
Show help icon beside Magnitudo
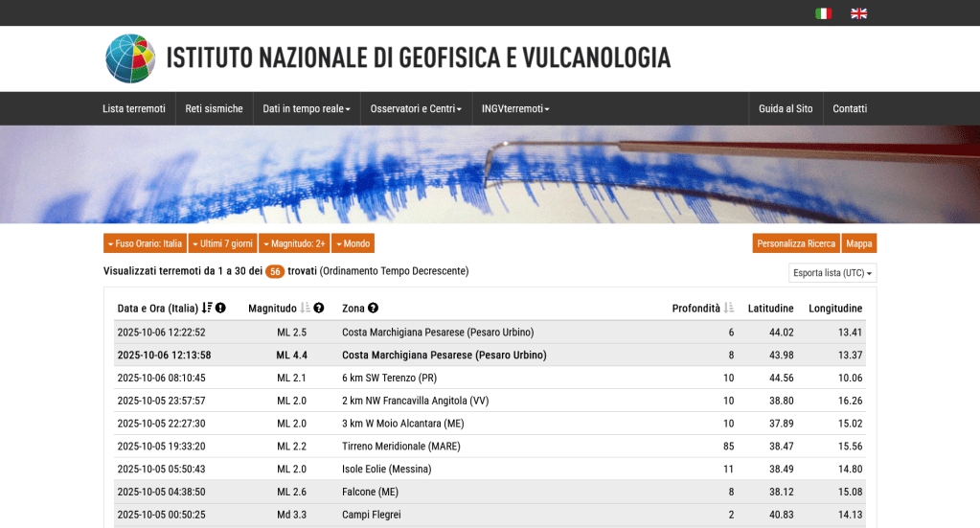point(319,308)
